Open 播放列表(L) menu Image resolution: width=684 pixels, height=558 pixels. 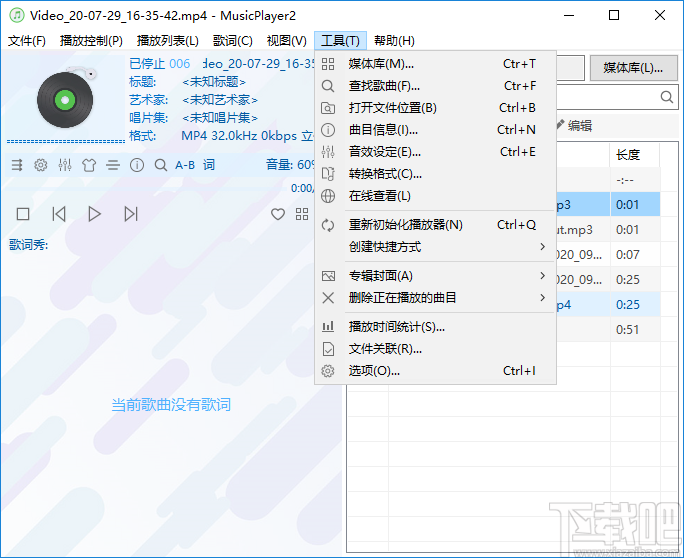pos(168,41)
